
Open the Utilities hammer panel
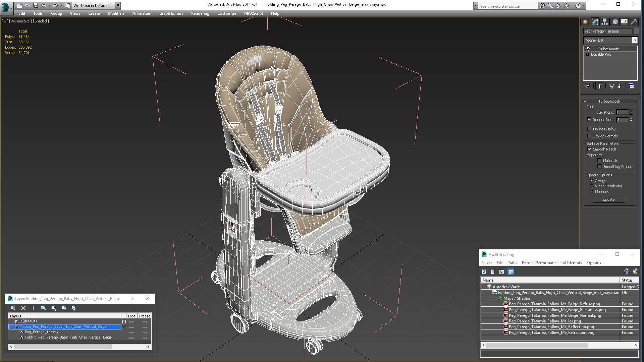(634, 22)
